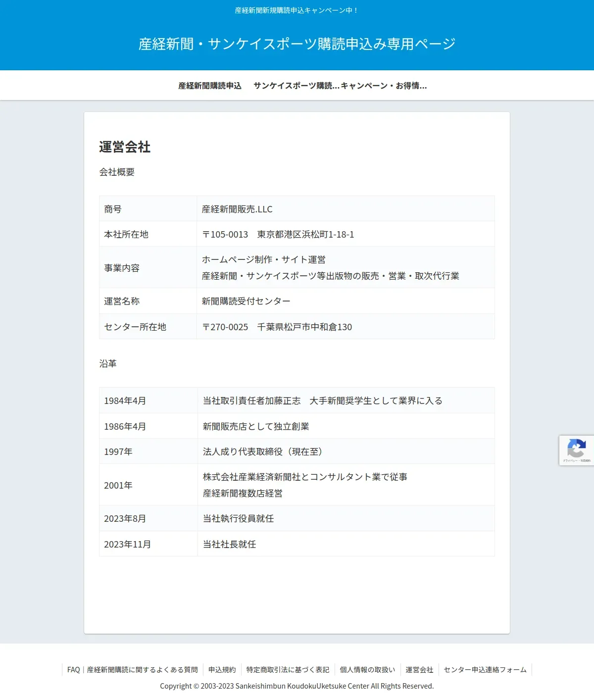Open 申込規約 footer link
Image resolution: width=594 pixels, height=700 pixels.
point(222,670)
